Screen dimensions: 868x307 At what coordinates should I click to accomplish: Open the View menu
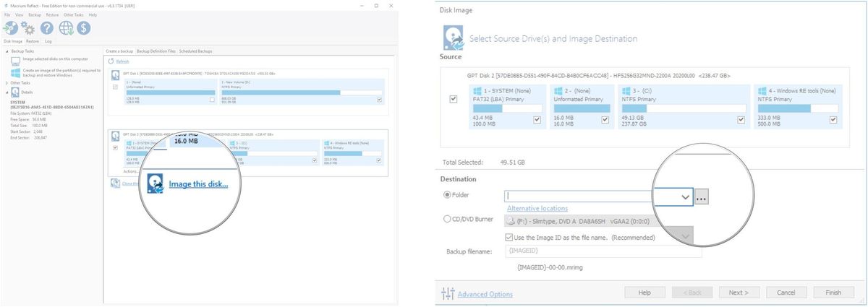(19, 14)
